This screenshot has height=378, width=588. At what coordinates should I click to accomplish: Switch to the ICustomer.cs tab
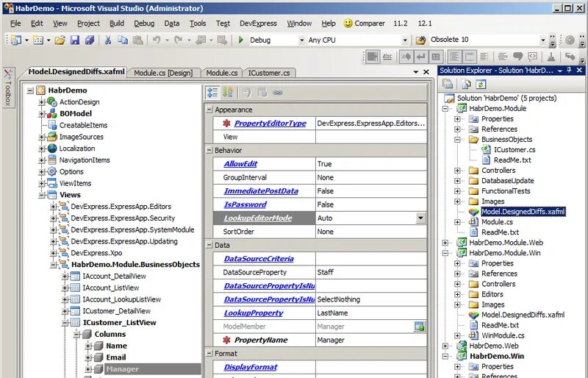269,73
